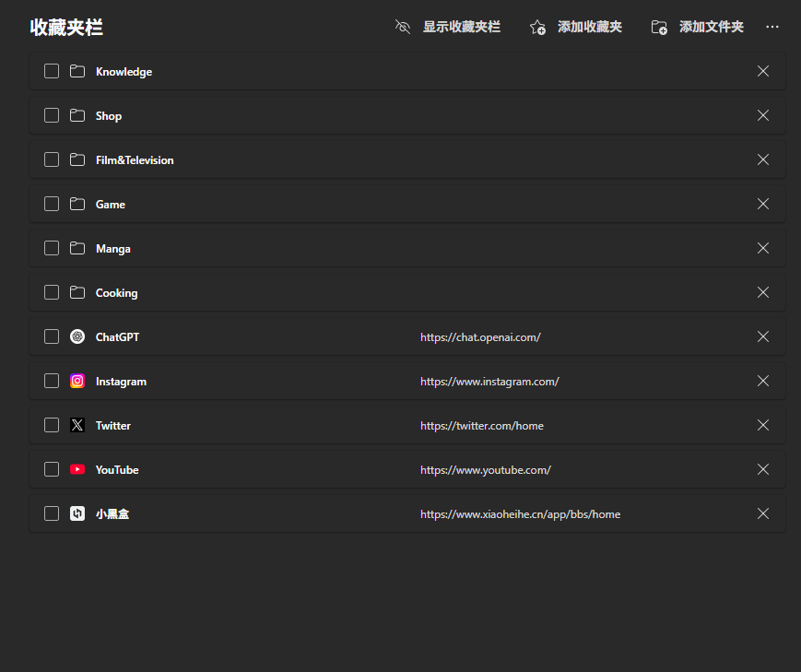Remove the Knowledge folder with its X

click(763, 71)
